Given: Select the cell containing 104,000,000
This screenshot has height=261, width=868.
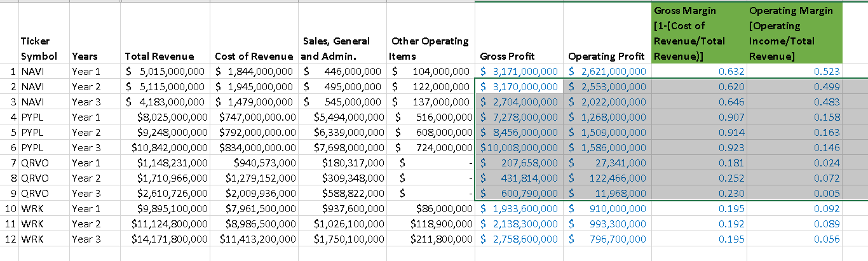Looking at the screenshot, I should click(x=430, y=72).
